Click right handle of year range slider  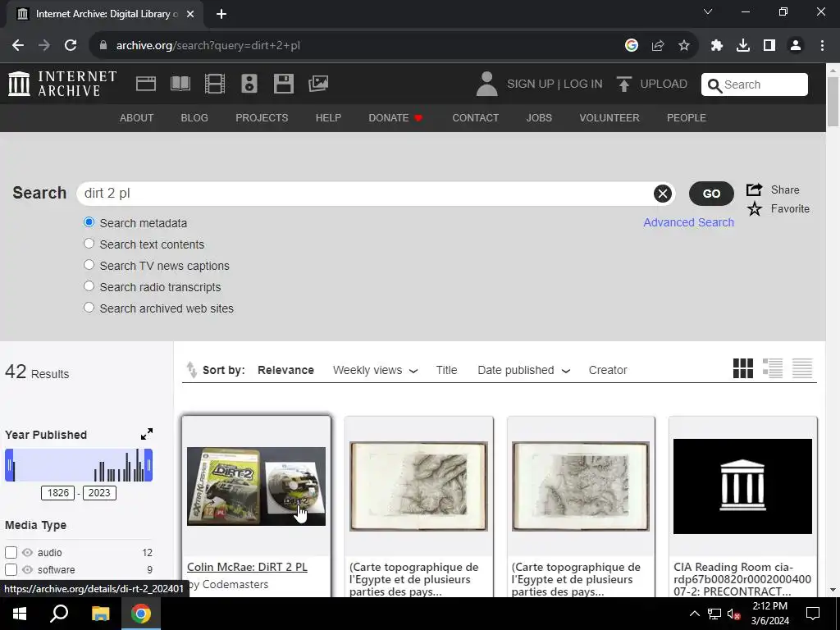(x=149, y=465)
